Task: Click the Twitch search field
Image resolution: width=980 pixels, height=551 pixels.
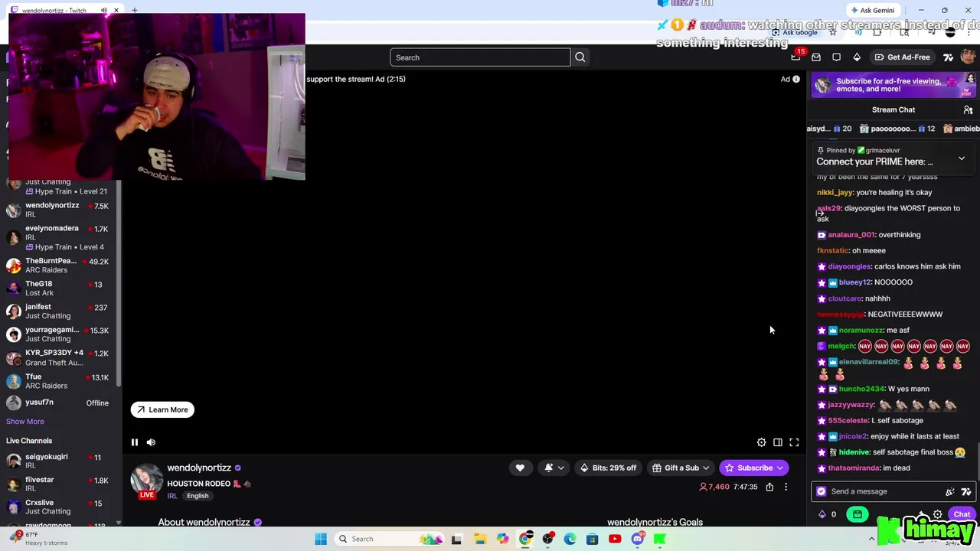Action: pos(480,57)
